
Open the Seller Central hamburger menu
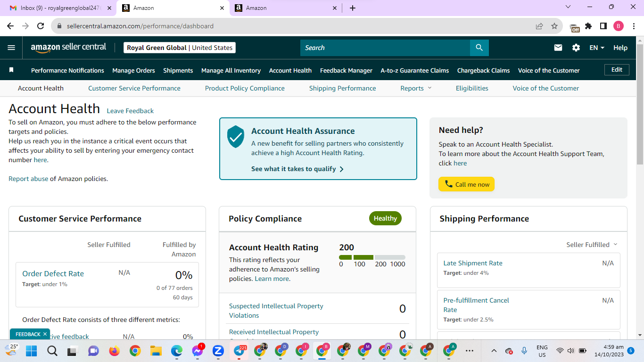[11, 48]
